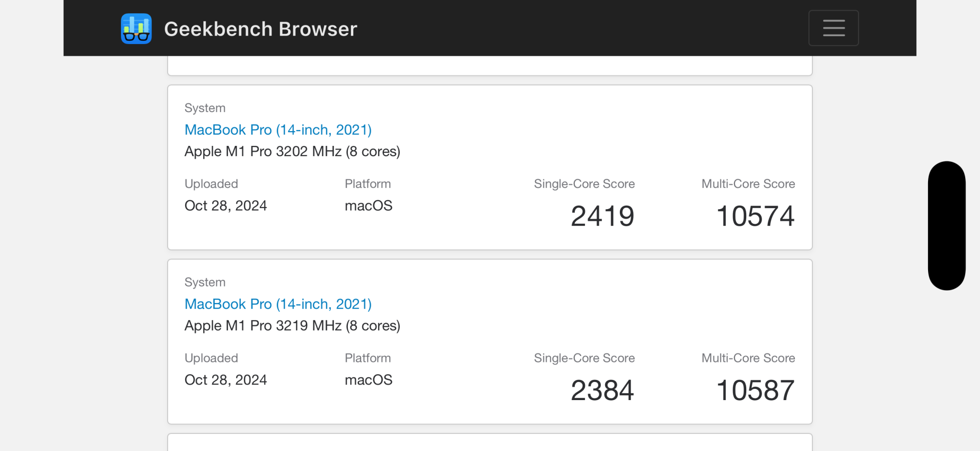Viewport: 980px width, 451px height.
Task: Click the first card's System label
Action: [205, 108]
